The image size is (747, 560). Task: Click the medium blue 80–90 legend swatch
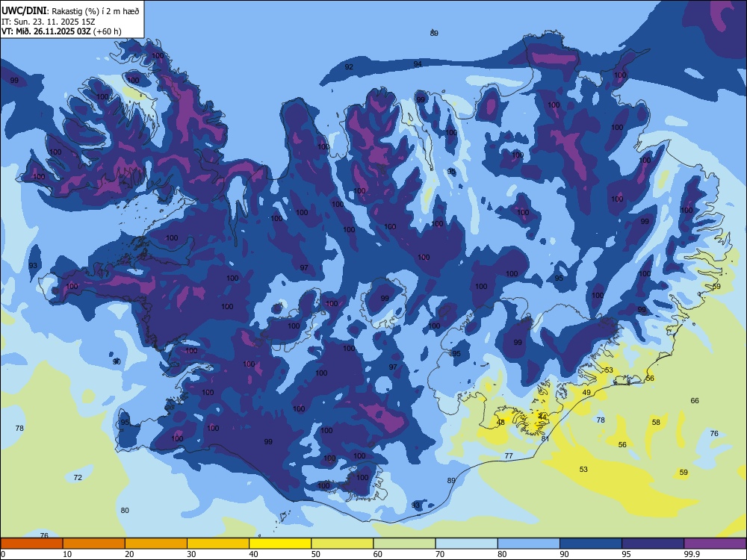[529, 544]
